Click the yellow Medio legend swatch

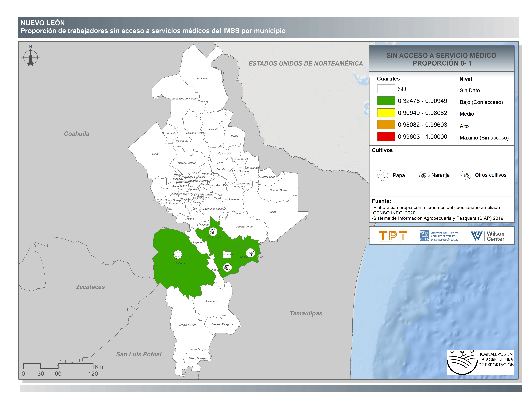tap(386, 113)
